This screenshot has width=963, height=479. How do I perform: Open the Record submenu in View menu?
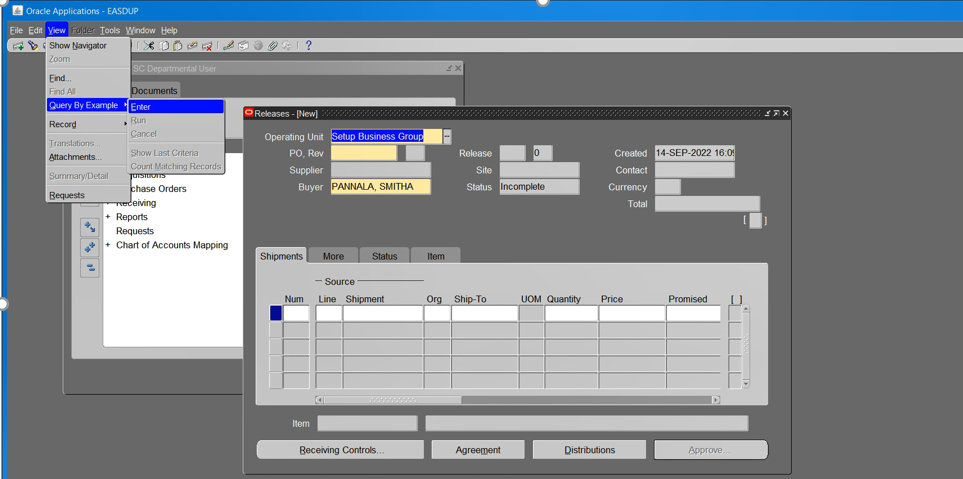tap(88, 124)
